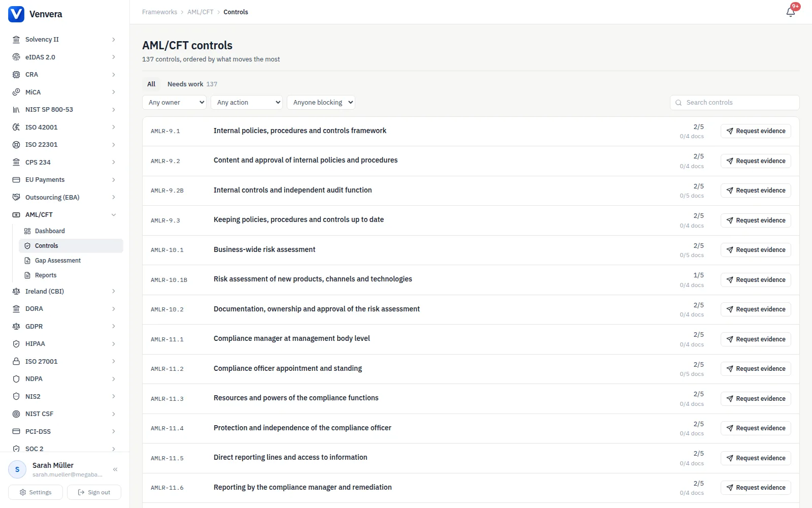Open the notifications bell
Screen dimensions: 812x508
(x=791, y=12)
